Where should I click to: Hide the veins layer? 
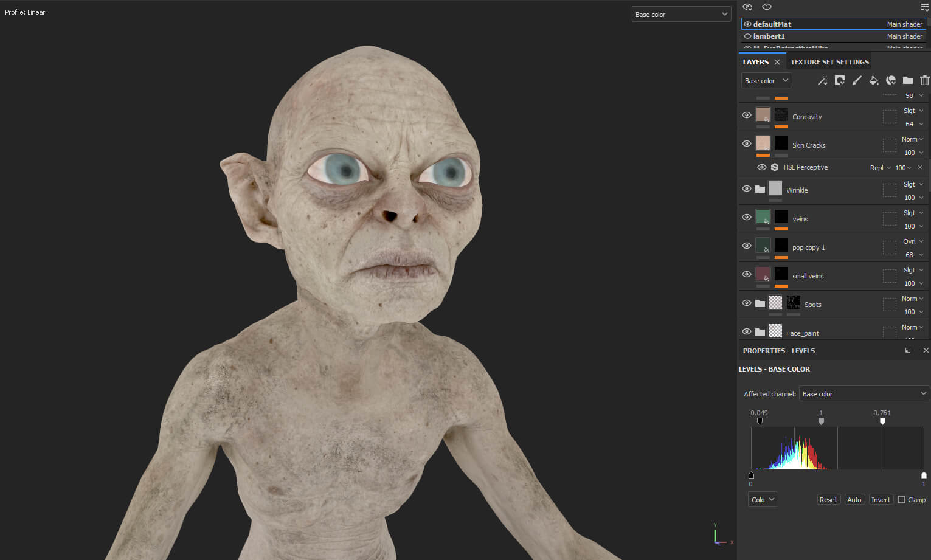click(x=747, y=217)
